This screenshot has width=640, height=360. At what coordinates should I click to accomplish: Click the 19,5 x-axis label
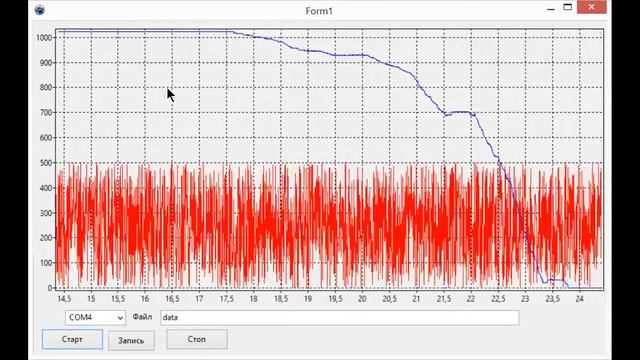(335, 299)
